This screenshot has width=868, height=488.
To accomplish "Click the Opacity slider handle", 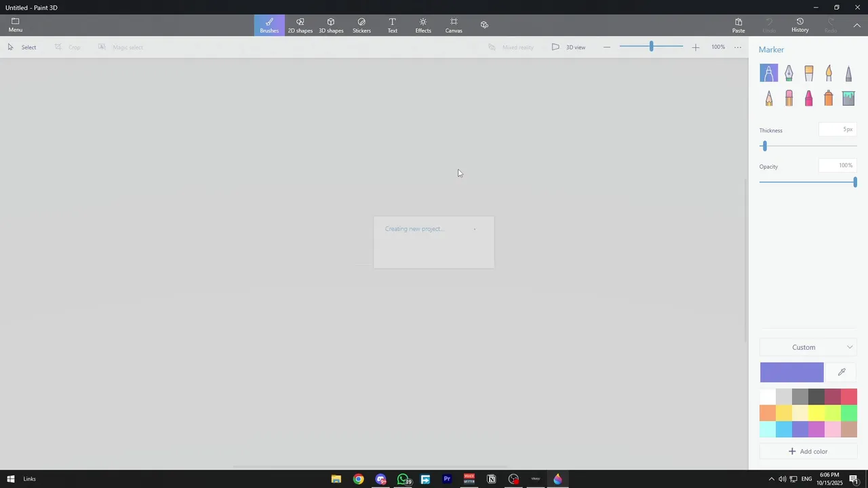I will click(855, 182).
